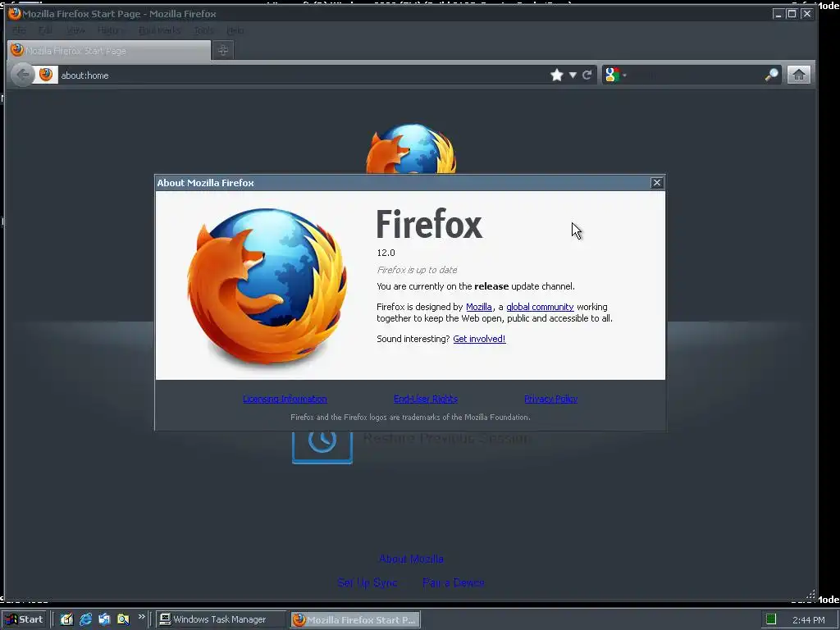Click the Restore Previous Session clock icon
840x630 pixels.
pos(322,446)
